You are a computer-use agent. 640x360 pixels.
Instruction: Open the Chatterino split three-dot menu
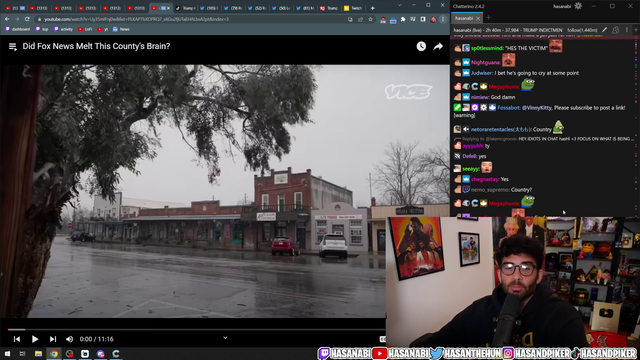[x=627, y=30]
